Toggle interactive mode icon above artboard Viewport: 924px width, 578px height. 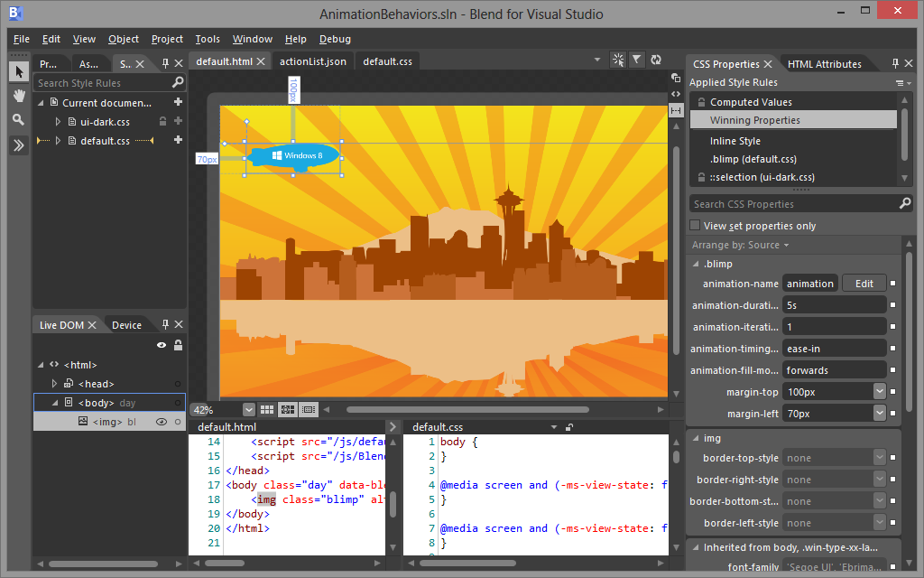[617, 60]
